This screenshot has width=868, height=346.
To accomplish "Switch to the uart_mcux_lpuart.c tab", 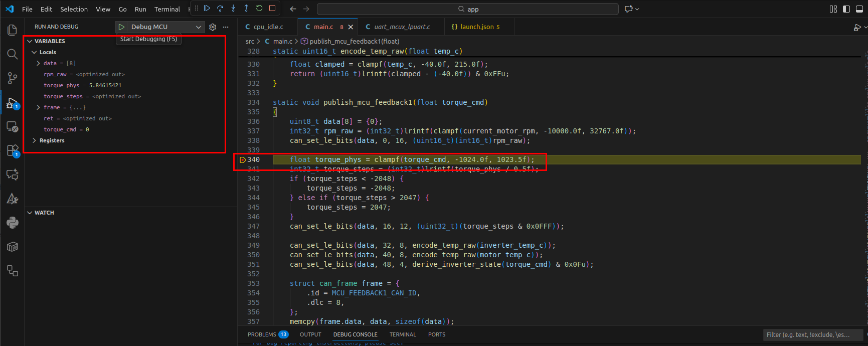I will [402, 27].
